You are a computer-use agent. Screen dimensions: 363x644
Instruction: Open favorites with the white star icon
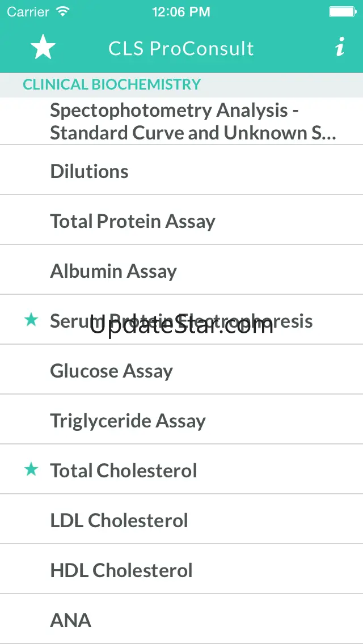[43, 48]
